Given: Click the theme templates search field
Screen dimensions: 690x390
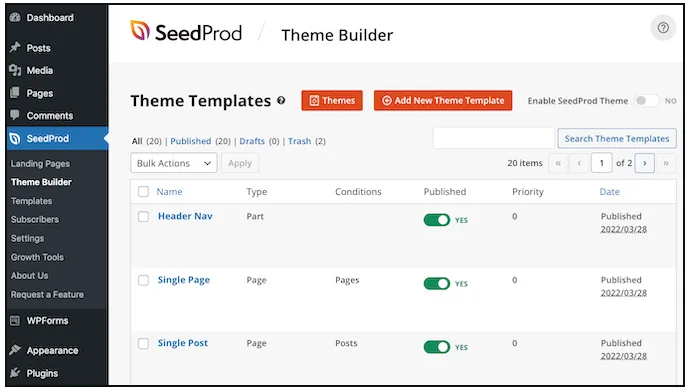Looking at the screenshot, I should [x=493, y=139].
